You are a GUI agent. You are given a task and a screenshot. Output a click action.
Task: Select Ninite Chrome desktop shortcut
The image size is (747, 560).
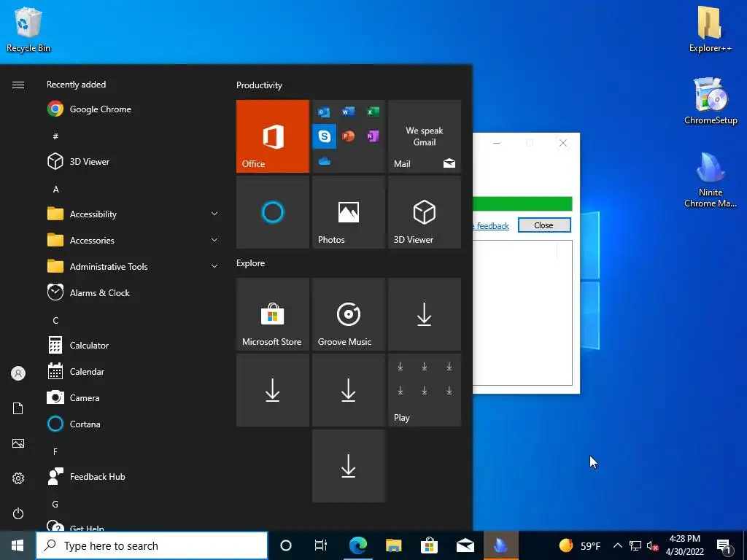tap(711, 180)
